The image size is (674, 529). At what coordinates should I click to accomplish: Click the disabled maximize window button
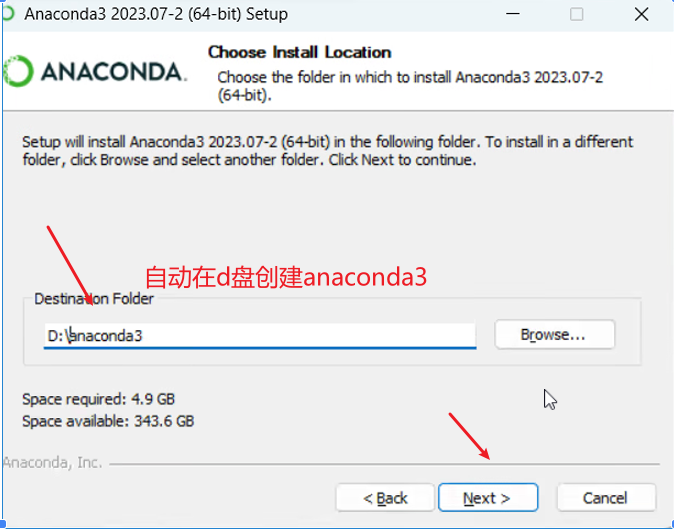[576, 14]
